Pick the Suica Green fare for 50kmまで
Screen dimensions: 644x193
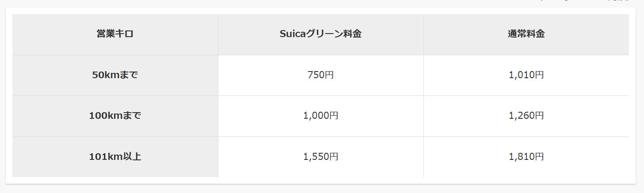click(x=320, y=75)
